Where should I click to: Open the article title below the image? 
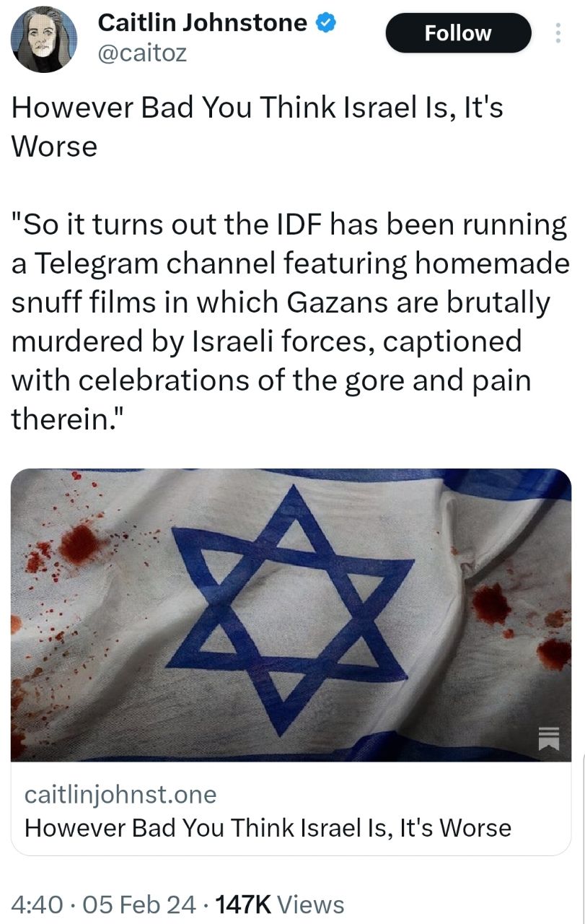pos(268,828)
